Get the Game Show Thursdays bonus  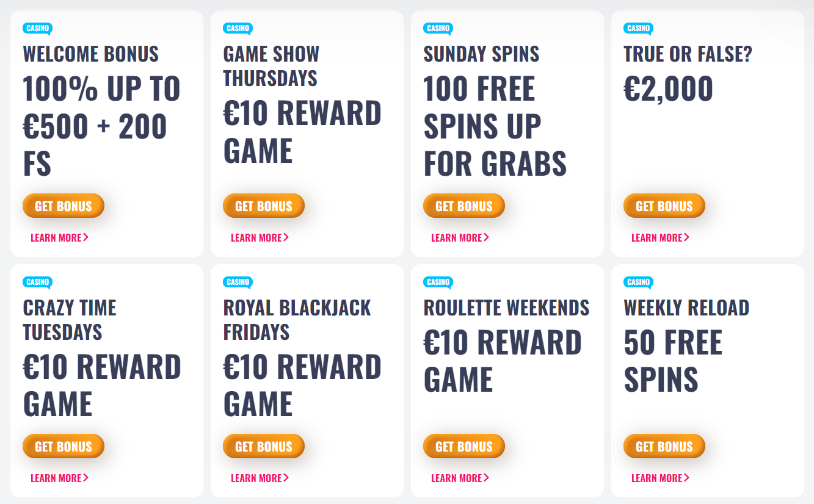coord(264,206)
